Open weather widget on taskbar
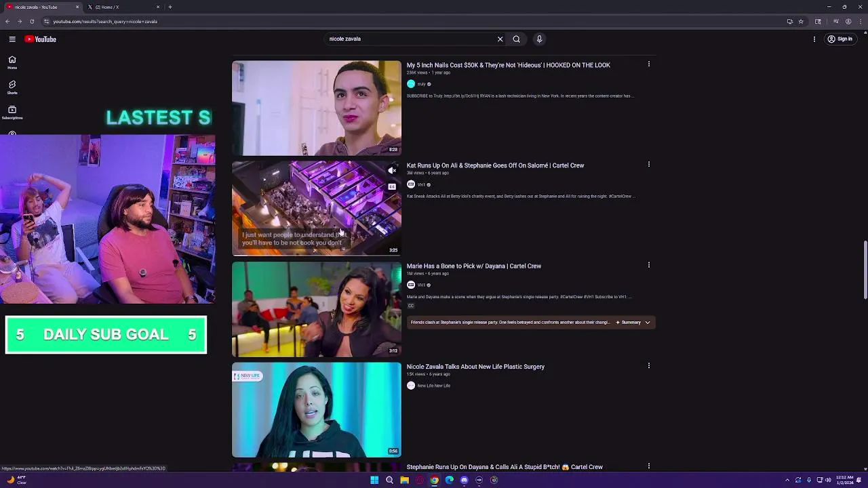Screen dimensions: 868x488 click(x=17, y=480)
